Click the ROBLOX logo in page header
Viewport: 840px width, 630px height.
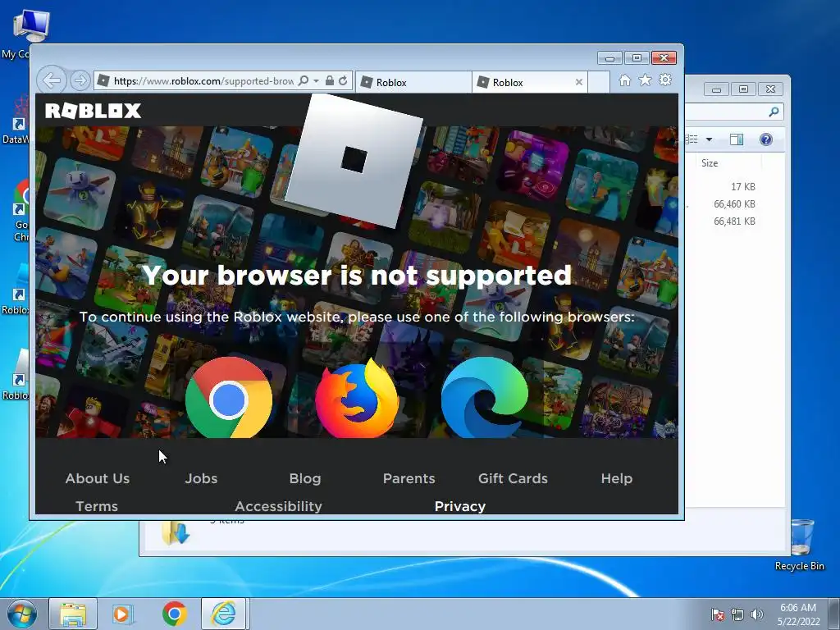(94, 111)
